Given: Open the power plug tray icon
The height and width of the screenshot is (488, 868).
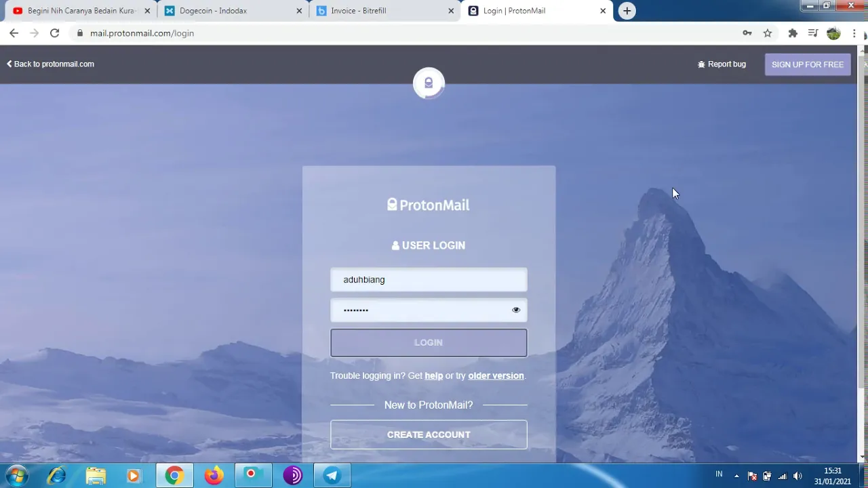Looking at the screenshot, I should click(767, 476).
